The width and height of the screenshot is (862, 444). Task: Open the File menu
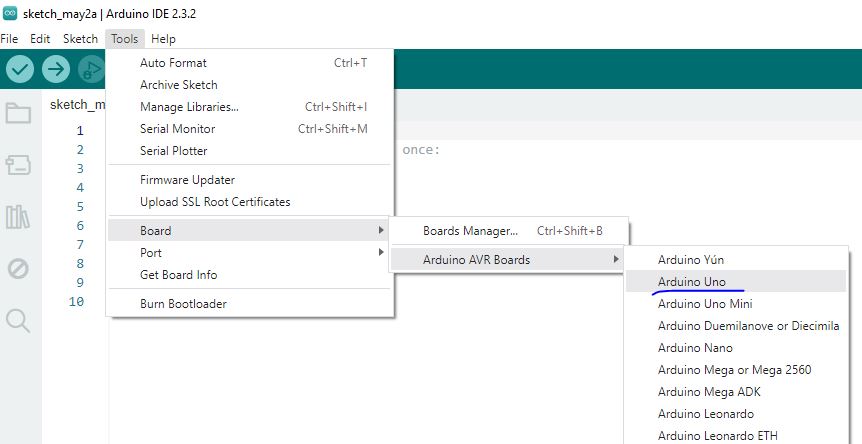9,39
